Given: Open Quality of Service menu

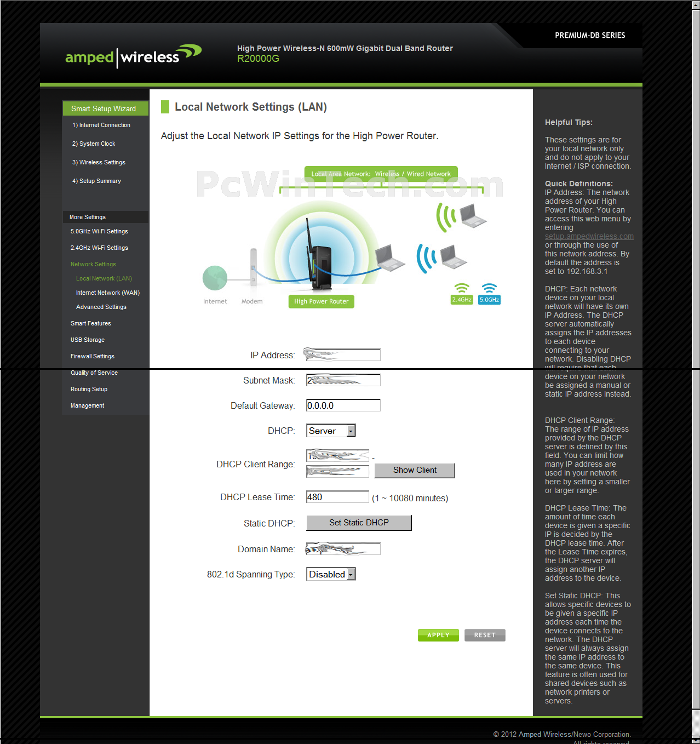Looking at the screenshot, I should point(94,373).
